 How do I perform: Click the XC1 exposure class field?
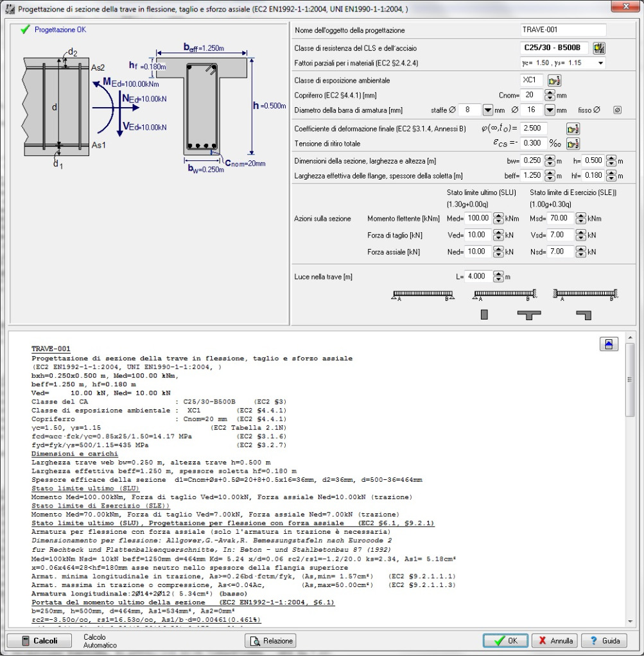(x=532, y=80)
